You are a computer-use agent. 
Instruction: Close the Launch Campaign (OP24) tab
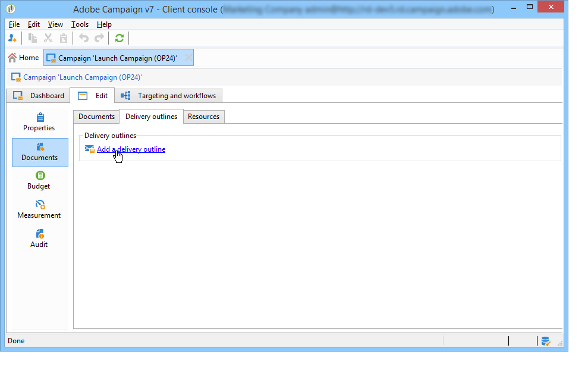coord(188,58)
